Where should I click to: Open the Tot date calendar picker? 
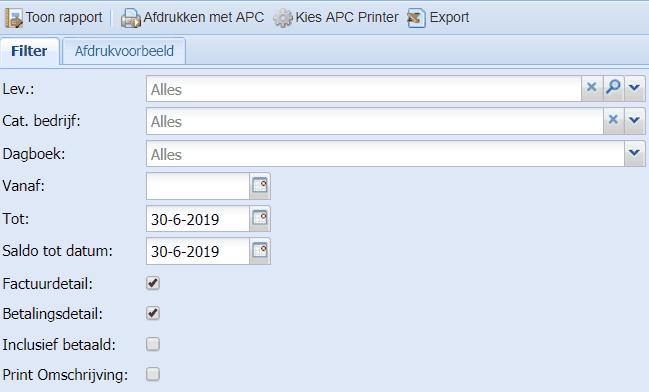pyautogui.click(x=260, y=218)
